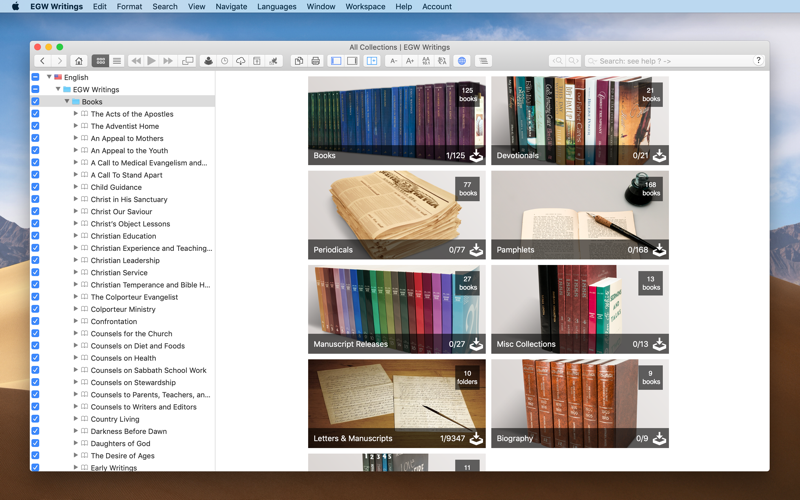Open the Home page via house icon
Screen dimensions: 800x500
(79, 61)
